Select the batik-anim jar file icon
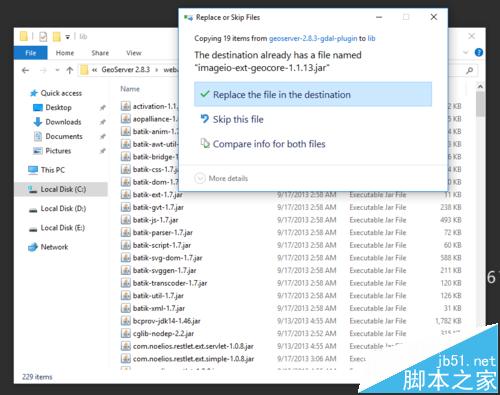 [126, 131]
